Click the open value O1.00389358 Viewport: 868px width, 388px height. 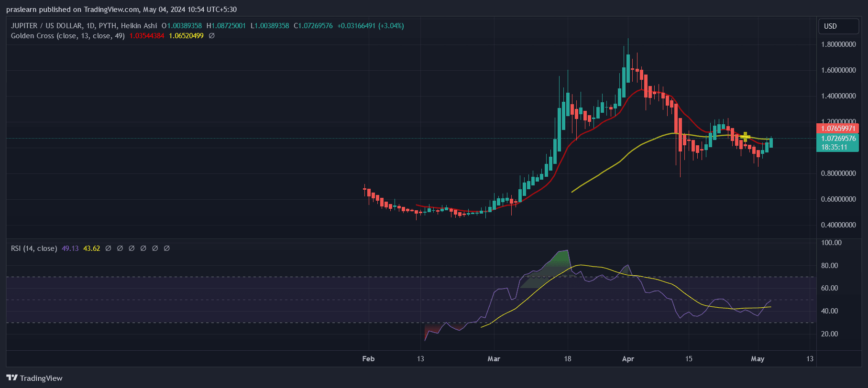click(x=182, y=26)
